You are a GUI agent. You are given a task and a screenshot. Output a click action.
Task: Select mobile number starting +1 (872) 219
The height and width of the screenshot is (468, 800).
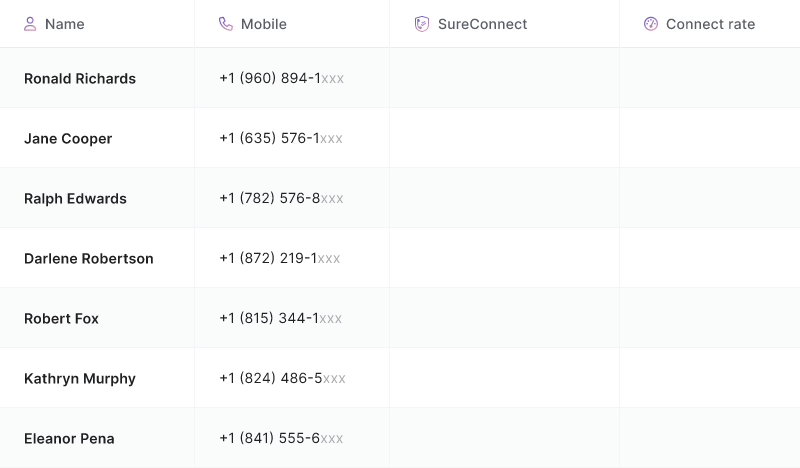pyautogui.click(x=279, y=259)
